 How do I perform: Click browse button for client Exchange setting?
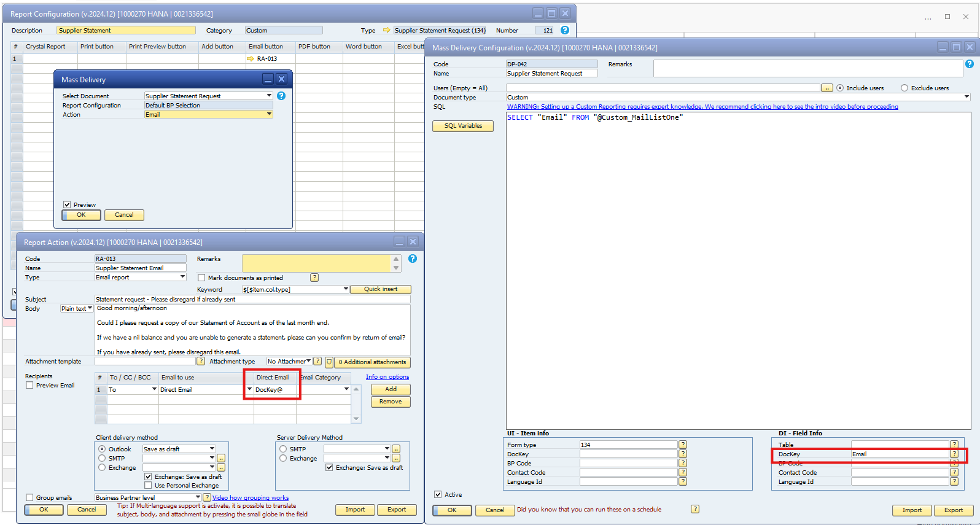click(221, 467)
